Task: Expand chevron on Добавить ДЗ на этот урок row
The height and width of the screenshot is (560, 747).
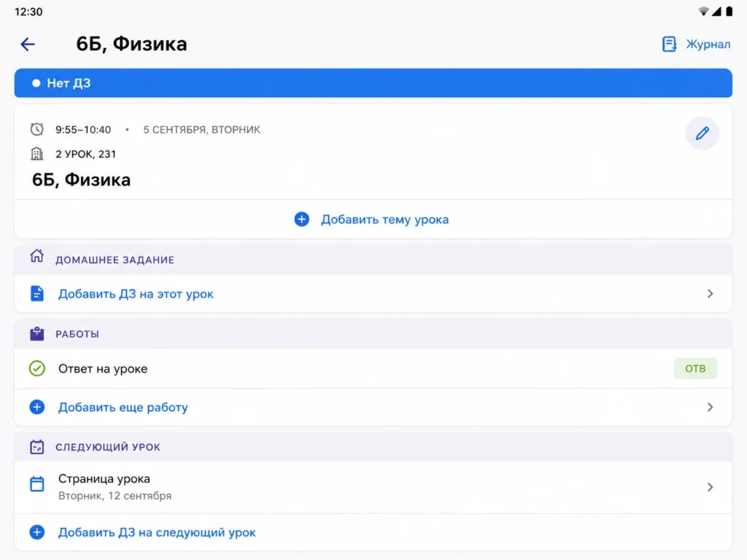Action: click(x=710, y=293)
